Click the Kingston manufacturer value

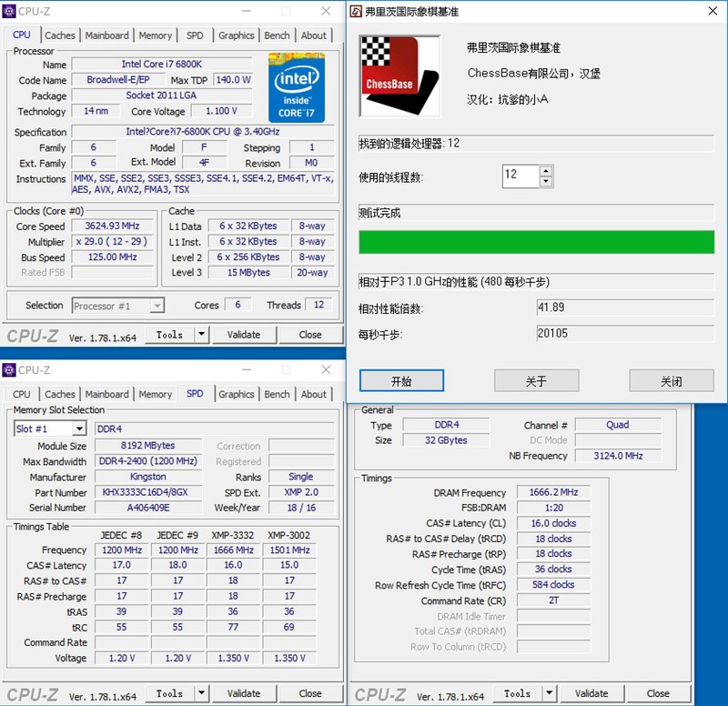click(148, 477)
